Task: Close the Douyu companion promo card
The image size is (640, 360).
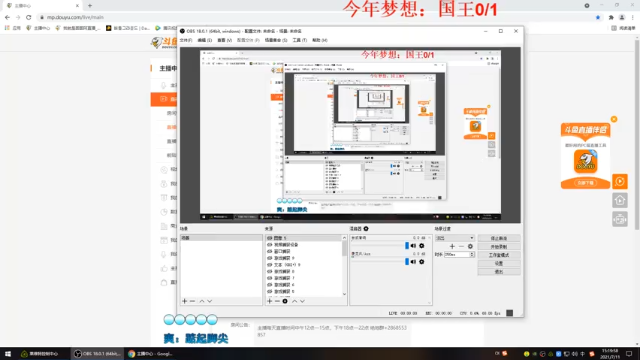Action: [614, 119]
